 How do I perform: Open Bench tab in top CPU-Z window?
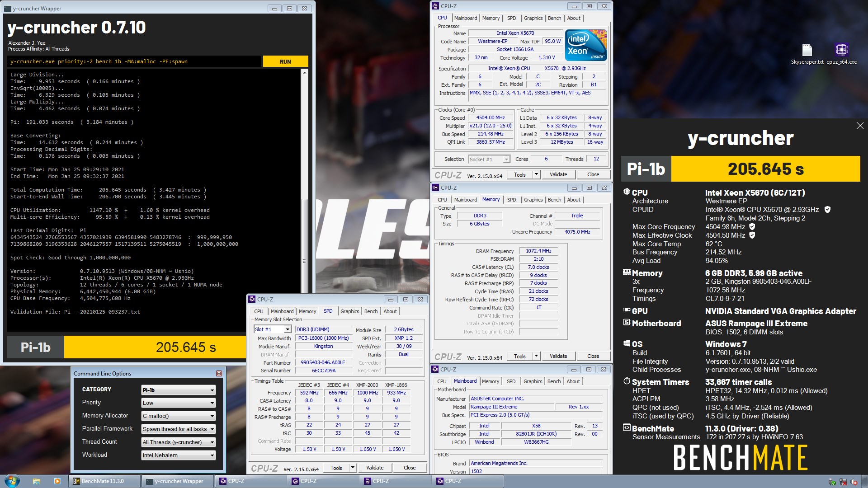pos(554,18)
